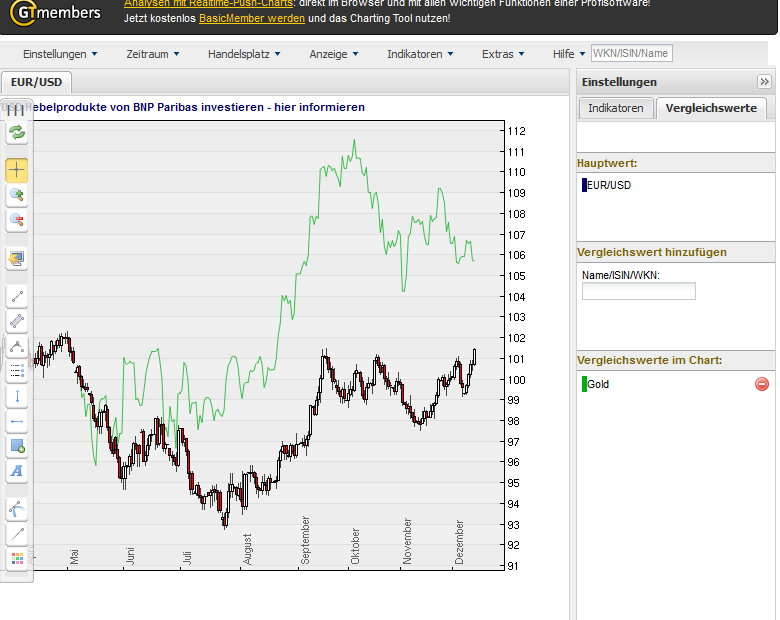Select the crosshair cursor tool
Screen dimensions: 780x620
[16, 170]
